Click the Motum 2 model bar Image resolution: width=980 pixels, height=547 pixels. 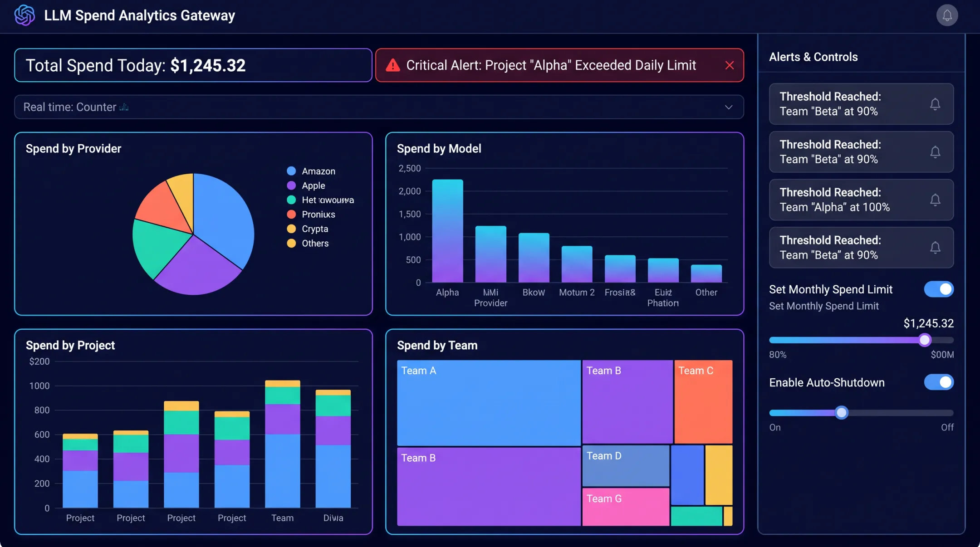(577, 264)
